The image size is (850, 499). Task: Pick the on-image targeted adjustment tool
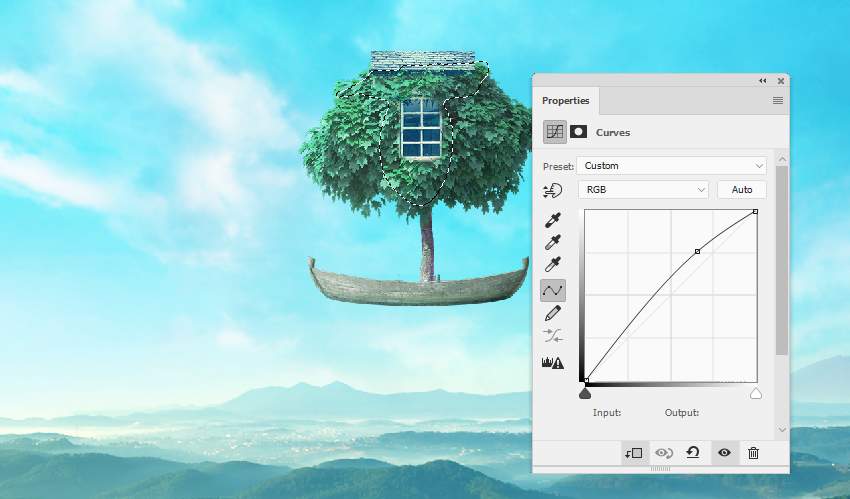click(x=552, y=190)
